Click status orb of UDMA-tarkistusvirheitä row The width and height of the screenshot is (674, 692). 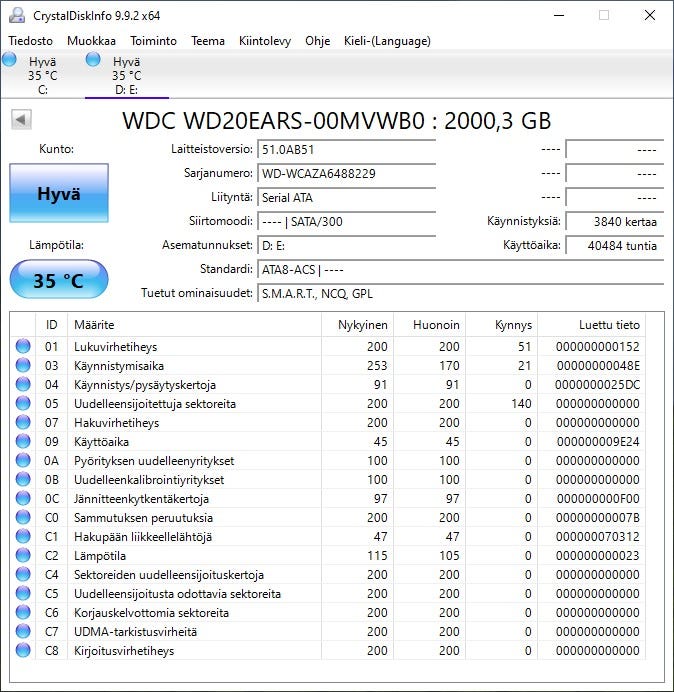tap(23, 631)
